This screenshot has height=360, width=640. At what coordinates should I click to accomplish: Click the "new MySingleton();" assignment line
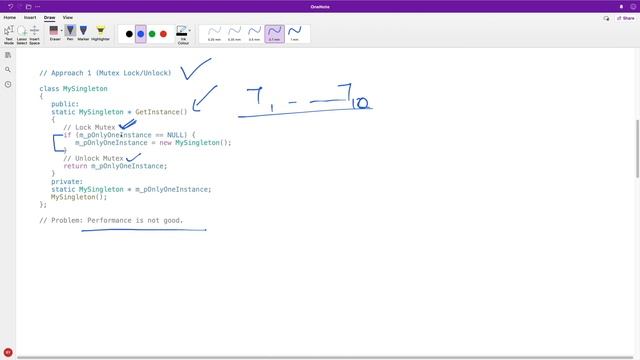153,143
